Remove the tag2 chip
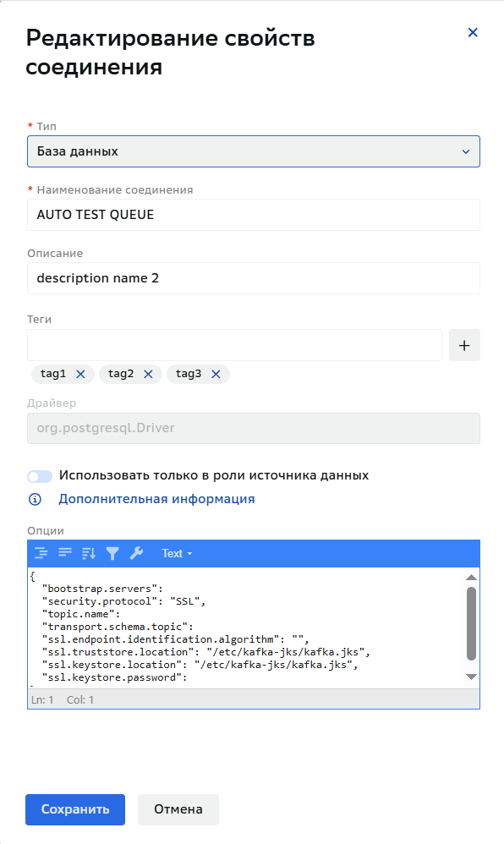The image size is (504, 844). click(148, 374)
